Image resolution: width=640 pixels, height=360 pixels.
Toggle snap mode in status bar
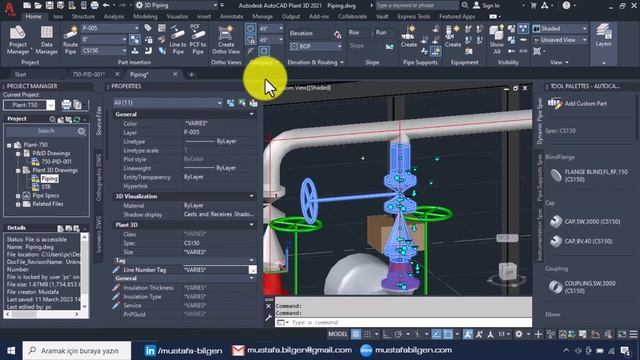click(367, 334)
